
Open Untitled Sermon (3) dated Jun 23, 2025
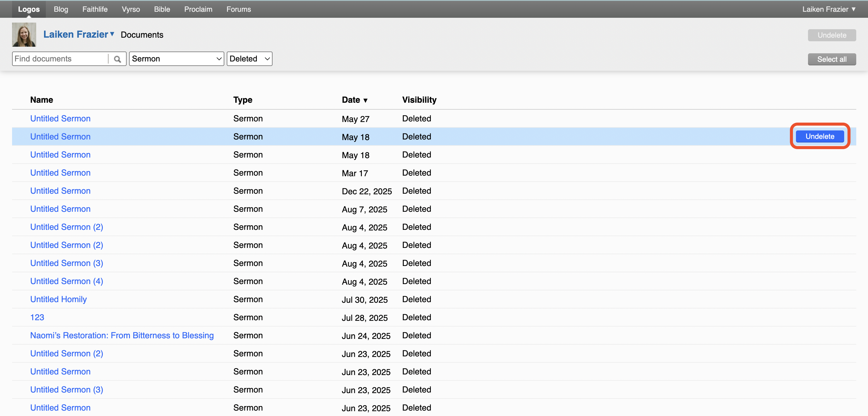click(67, 390)
